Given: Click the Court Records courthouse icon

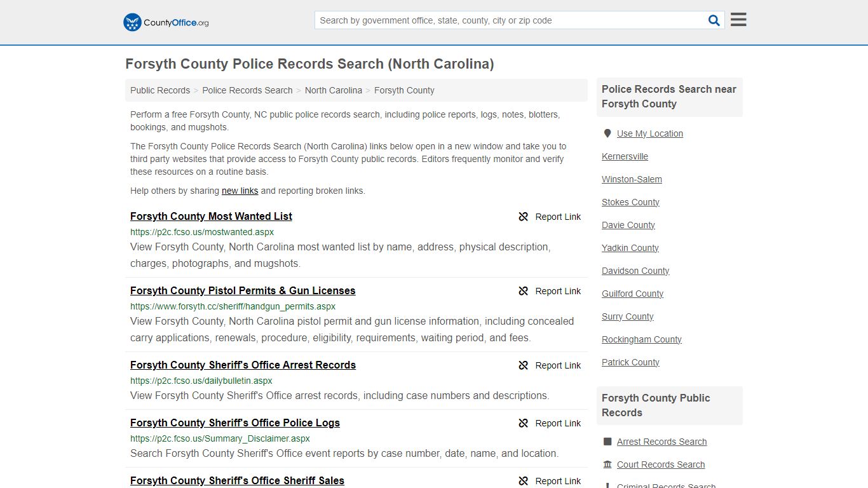Looking at the screenshot, I should (x=607, y=464).
